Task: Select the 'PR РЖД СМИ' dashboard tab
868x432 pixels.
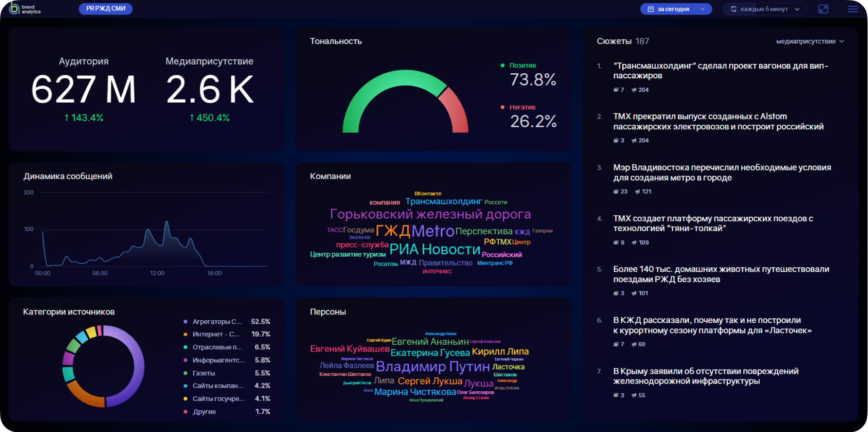Action: 106,9
